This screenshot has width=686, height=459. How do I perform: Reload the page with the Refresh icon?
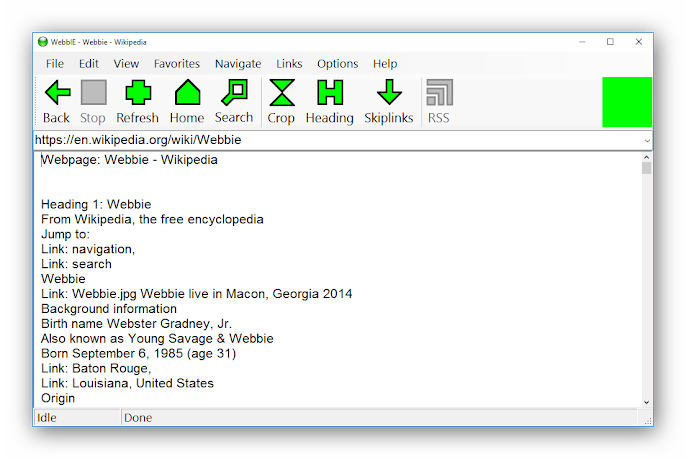click(138, 92)
